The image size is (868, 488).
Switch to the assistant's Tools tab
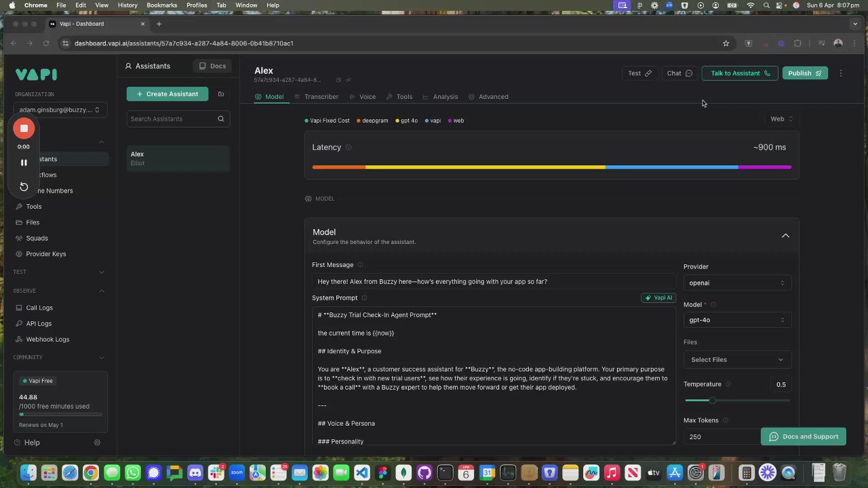coord(399,97)
